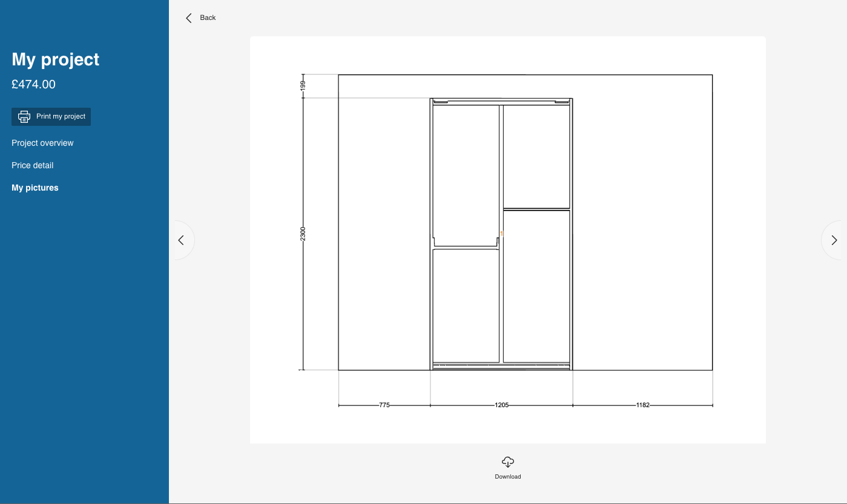This screenshot has width=847, height=504.
Task: Click the 199 dimension label near the top
Action: click(x=303, y=85)
